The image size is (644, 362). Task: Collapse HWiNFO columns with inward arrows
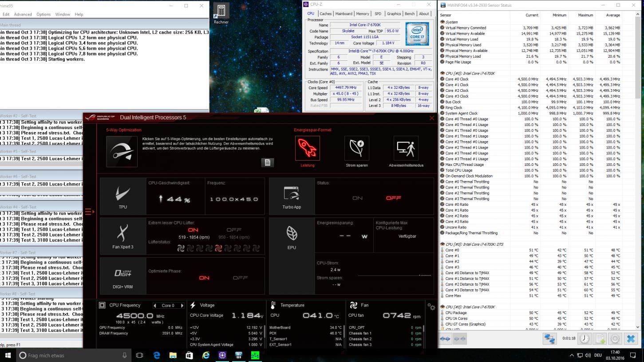coord(460,338)
